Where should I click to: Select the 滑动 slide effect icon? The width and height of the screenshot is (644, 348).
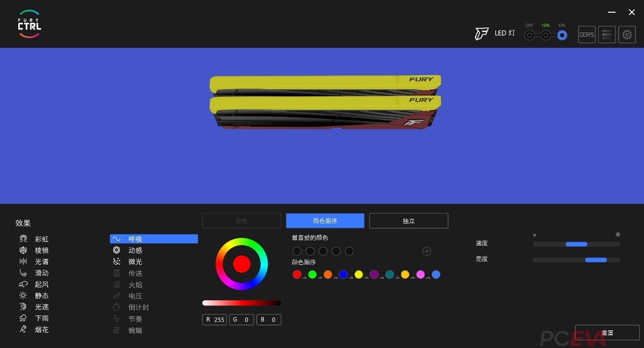(23, 273)
